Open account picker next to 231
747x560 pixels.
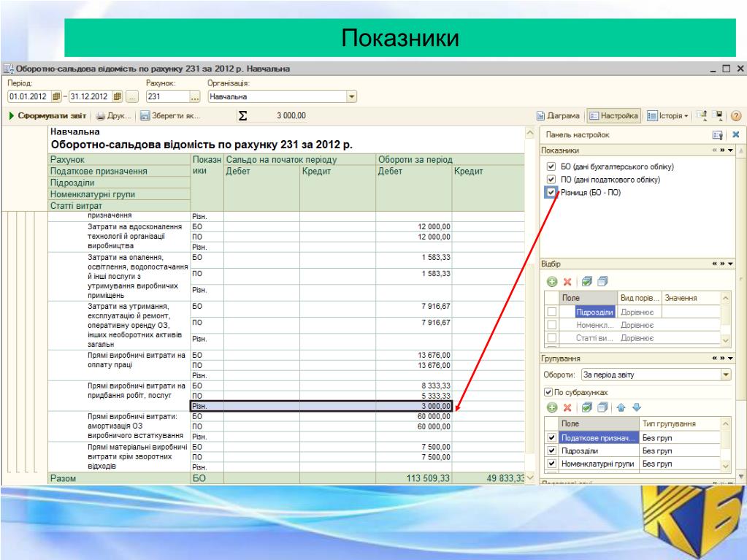click(x=194, y=96)
